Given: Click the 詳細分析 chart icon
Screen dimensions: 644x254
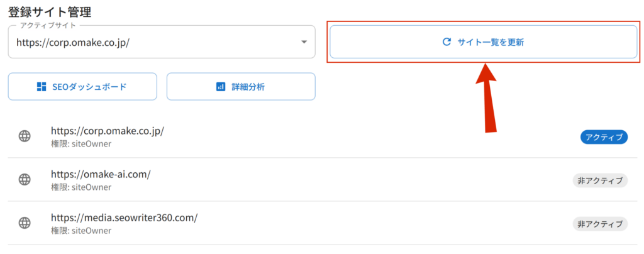Looking at the screenshot, I should tap(221, 87).
